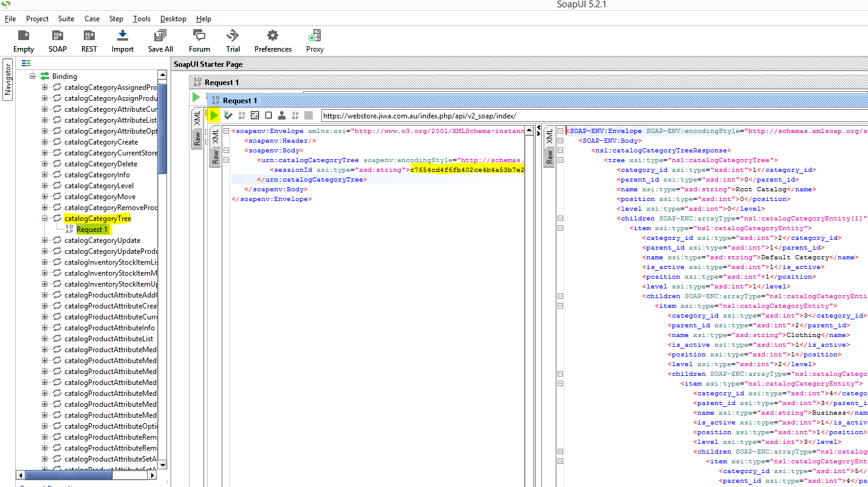This screenshot has width=868, height=487.
Task: Switch to SoapUI Starter Page tab
Action: click(x=208, y=64)
